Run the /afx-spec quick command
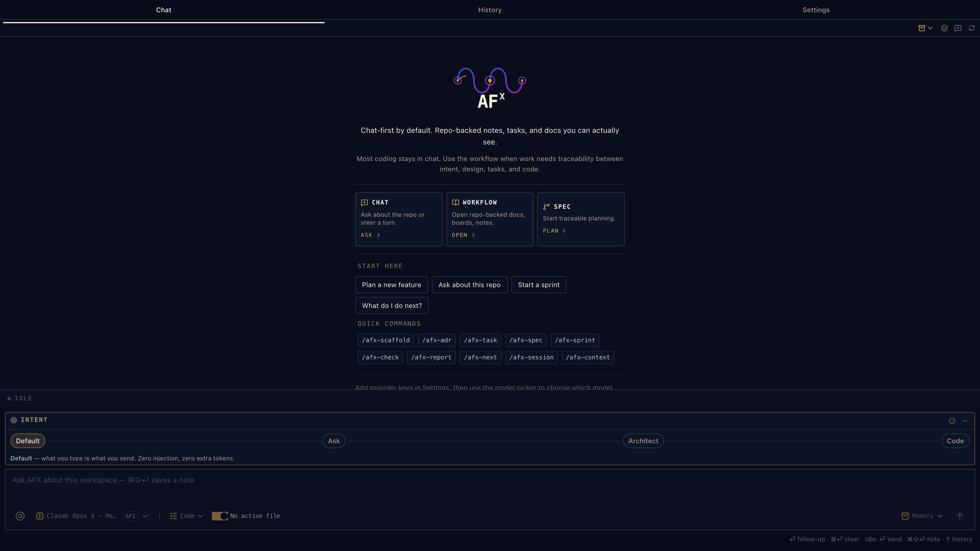This screenshot has height=551, width=980. [526, 340]
